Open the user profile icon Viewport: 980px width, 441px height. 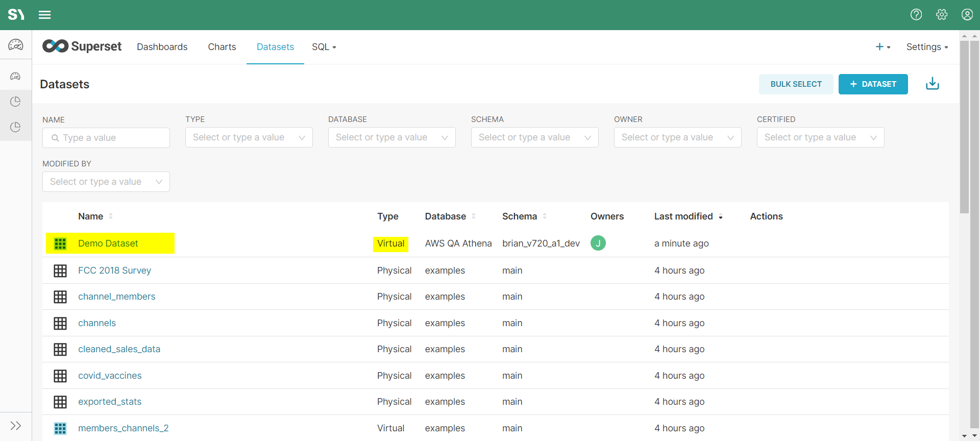coord(967,15)
